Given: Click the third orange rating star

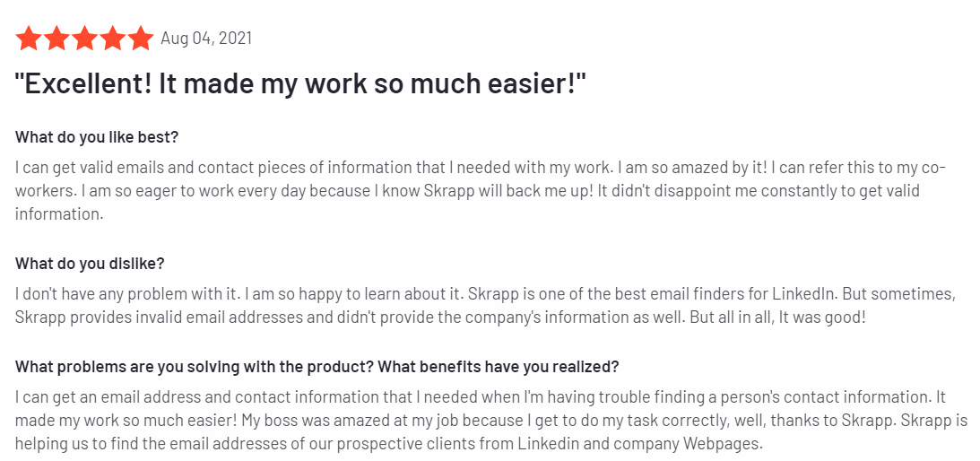Looking at the screenshot, I should click(x=84, y=39).
